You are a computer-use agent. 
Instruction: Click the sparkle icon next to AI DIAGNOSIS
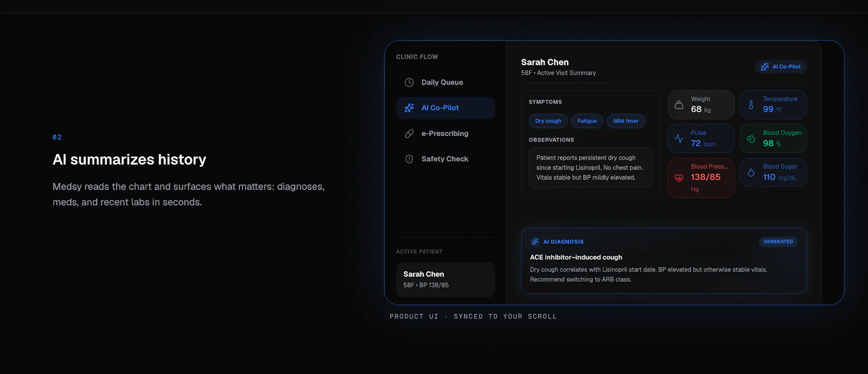pos(535,242)
